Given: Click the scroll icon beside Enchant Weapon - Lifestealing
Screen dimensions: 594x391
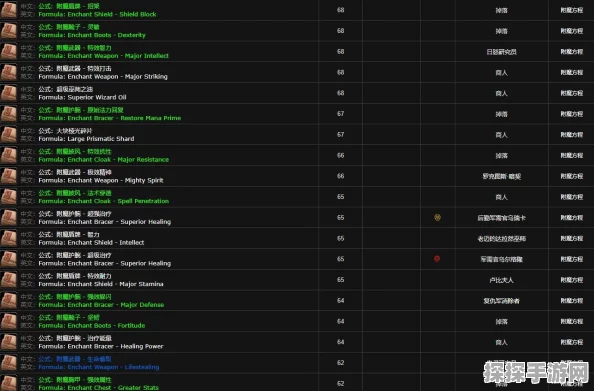Looking at the screenshot, I should tap(9, 363).
